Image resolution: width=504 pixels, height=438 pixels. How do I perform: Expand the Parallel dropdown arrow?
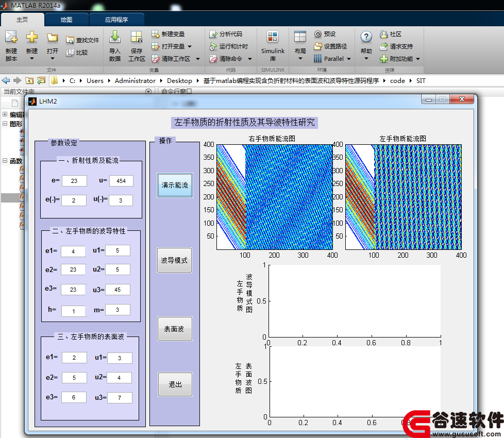point(349,59)
